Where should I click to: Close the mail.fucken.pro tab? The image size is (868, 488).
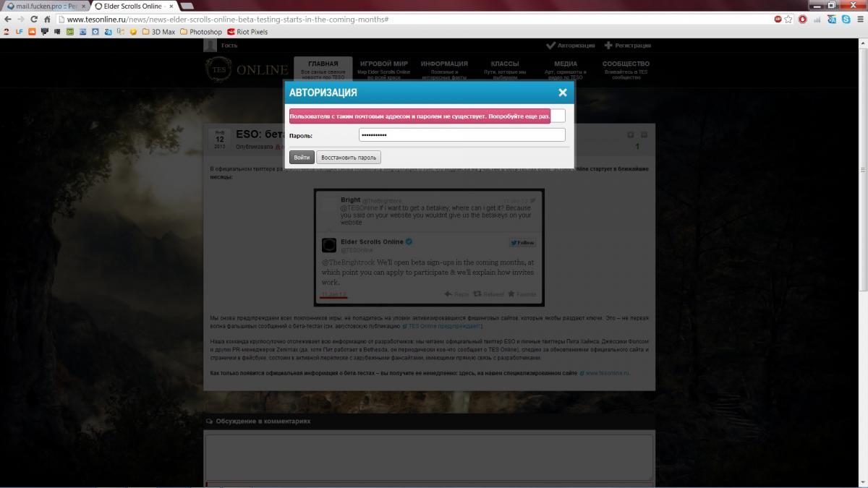pyautogui.click(x=82, y=6)
